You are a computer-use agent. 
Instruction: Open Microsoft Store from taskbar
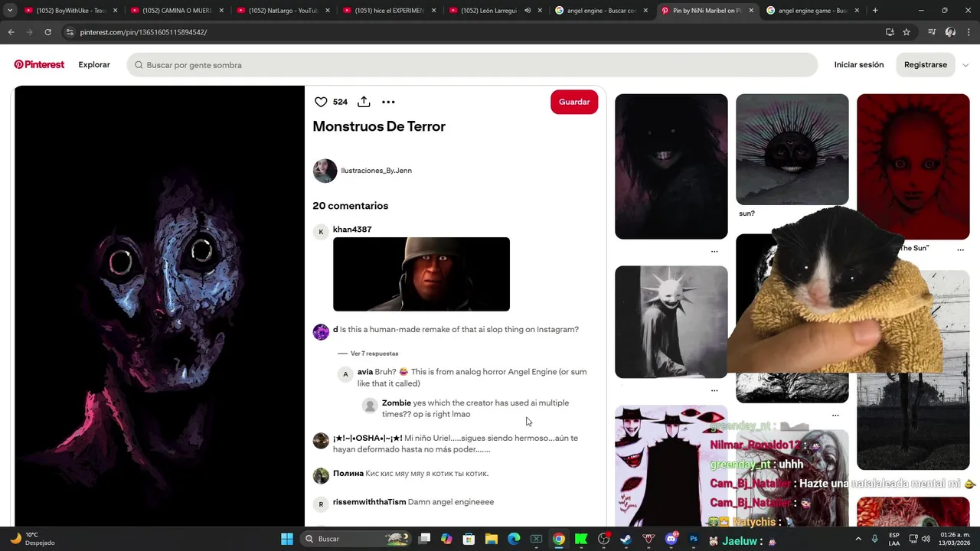(469, 539)
